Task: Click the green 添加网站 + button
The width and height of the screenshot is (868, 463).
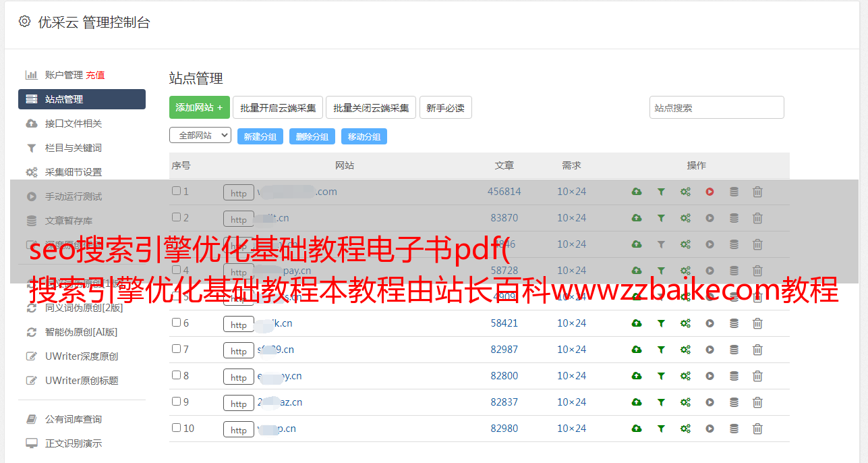Action: [x=200, y=107]
